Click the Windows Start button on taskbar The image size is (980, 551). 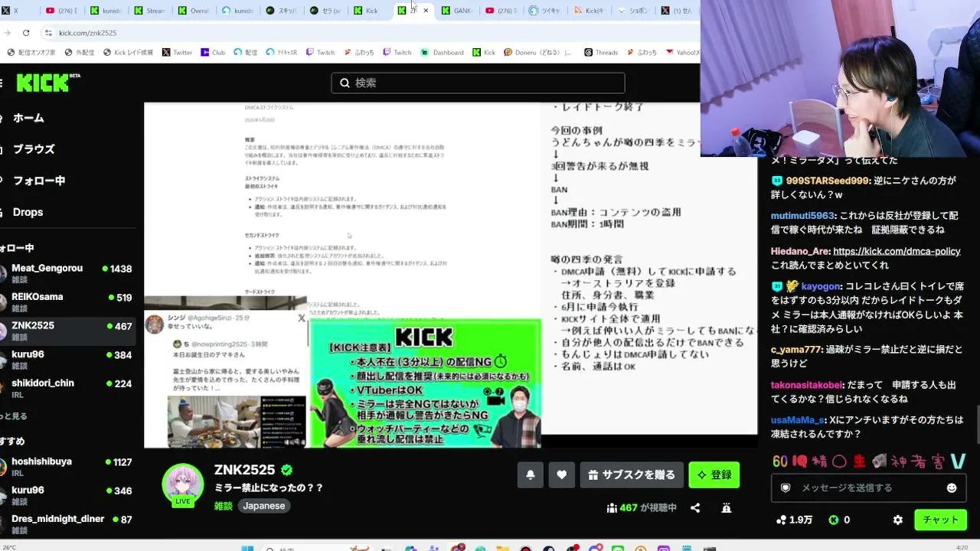[247, 548]
